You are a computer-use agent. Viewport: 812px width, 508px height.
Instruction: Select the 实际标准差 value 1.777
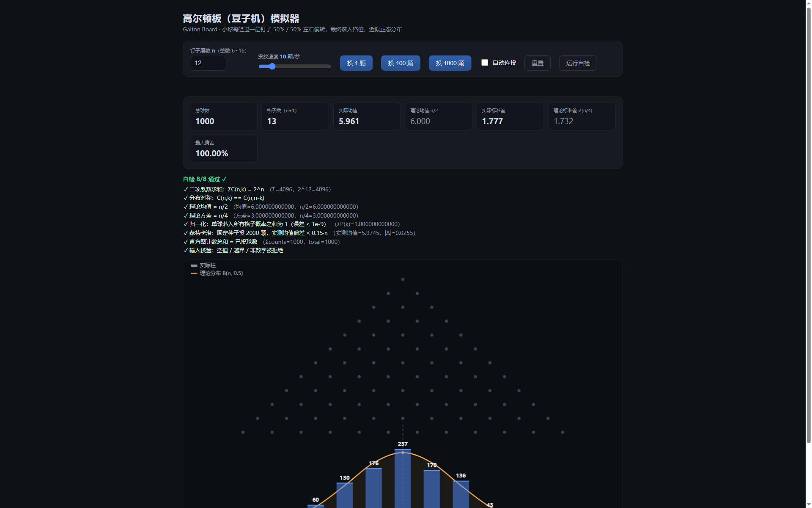click(492, 121)
